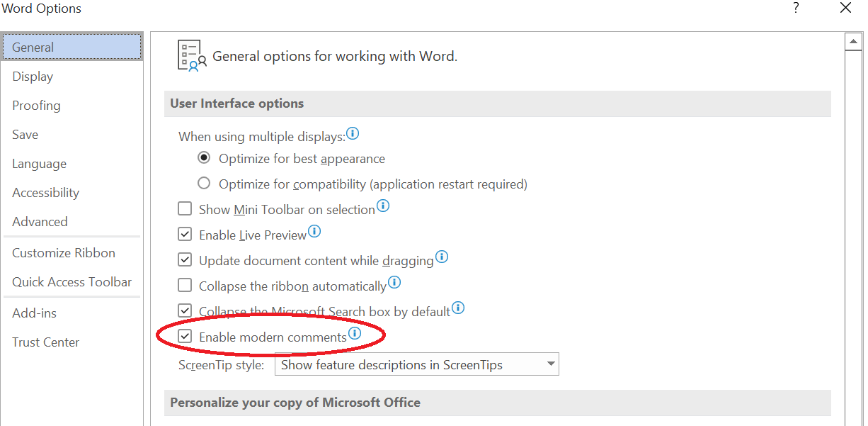Viewport: 868px width, 426px height.
Task: Click the Personalize your copy of Microsoft Office heading
Action: point(295,403)
